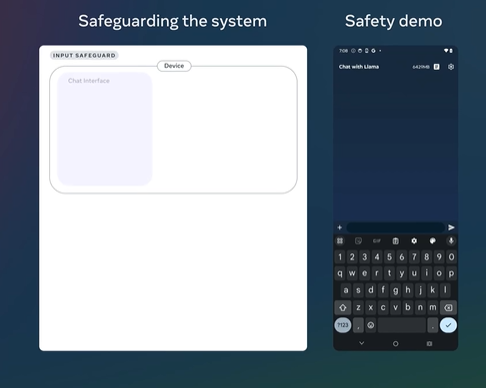Open the keyboard settings gear
Image resolution: width=486 pixels, height=388 pixels.
pyautogui.click(x=414, y=241)
